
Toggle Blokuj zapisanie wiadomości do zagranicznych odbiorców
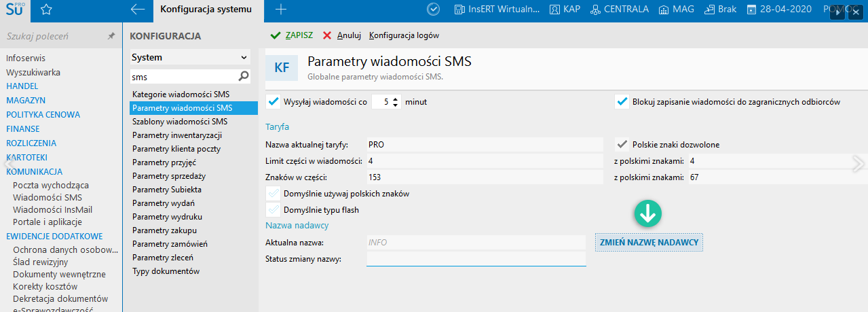tap(622, 102)
